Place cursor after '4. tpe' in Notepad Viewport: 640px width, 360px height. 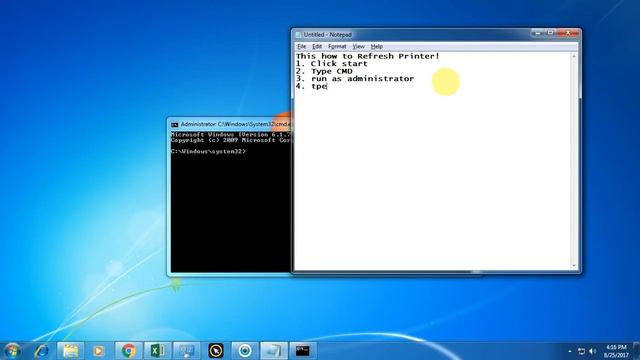click(x=327, y=87)
